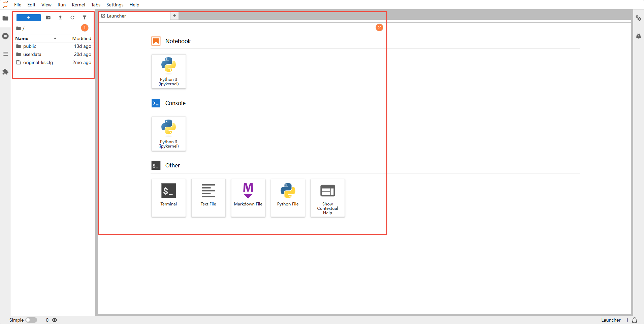Click the blue New Launcher plus button
This screenshot has width=644, height=324.
pos(29,18)
